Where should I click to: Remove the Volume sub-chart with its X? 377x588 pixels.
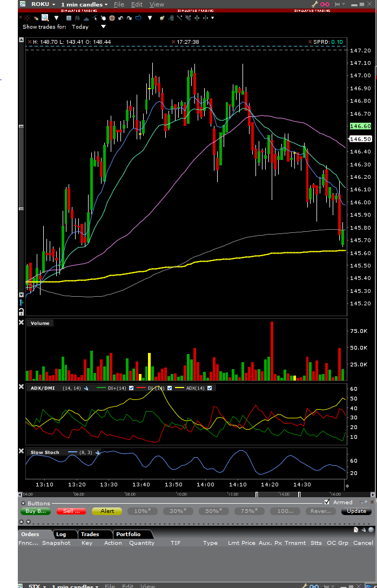22,323
